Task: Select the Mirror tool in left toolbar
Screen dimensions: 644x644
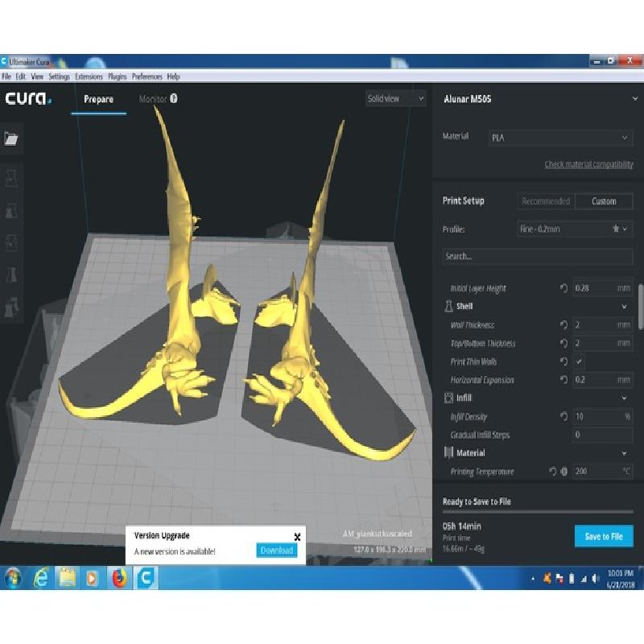Action: pyautogui.click(x=11, y=275)
